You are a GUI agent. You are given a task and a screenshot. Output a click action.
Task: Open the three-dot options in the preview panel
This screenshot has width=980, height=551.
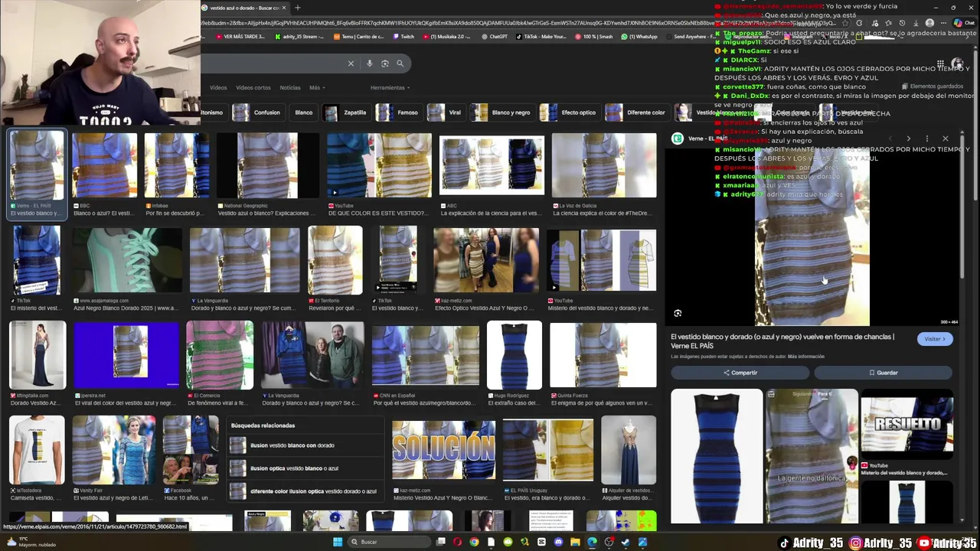point(927,139)
